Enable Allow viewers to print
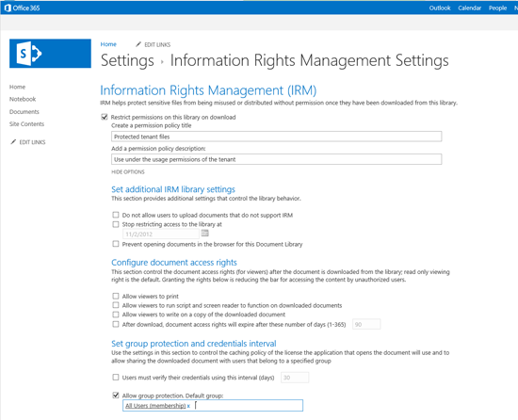 [x=115, y=296]
